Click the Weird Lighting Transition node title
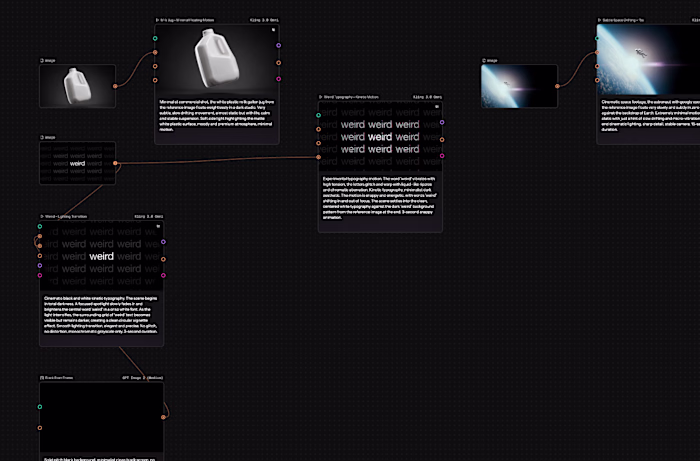 66,216
